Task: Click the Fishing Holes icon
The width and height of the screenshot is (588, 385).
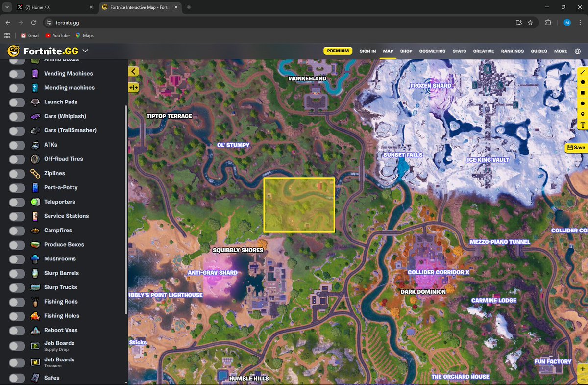Action: pos(35,316)
